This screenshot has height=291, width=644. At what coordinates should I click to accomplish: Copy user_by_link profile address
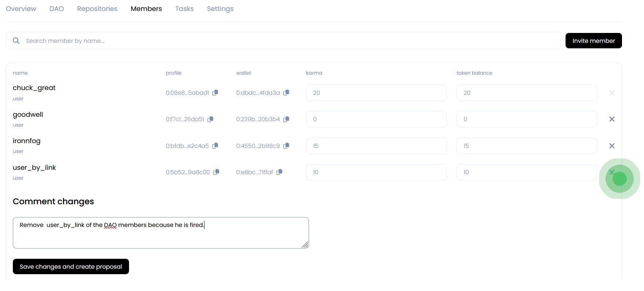click(216, 172)
